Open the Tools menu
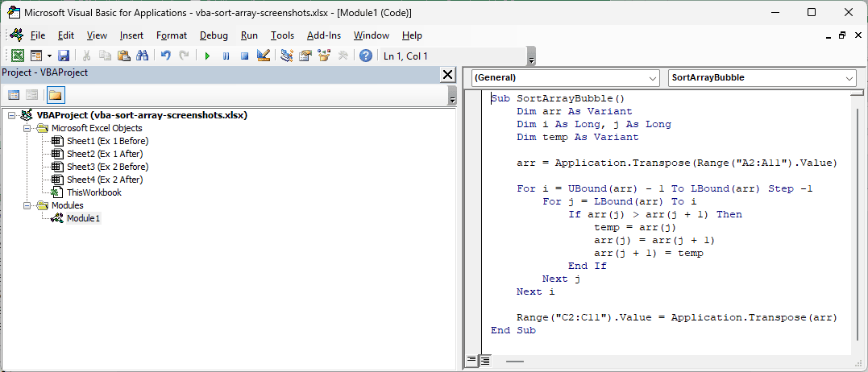Screen dimensions: 868x372 click(x=282, y=35)
